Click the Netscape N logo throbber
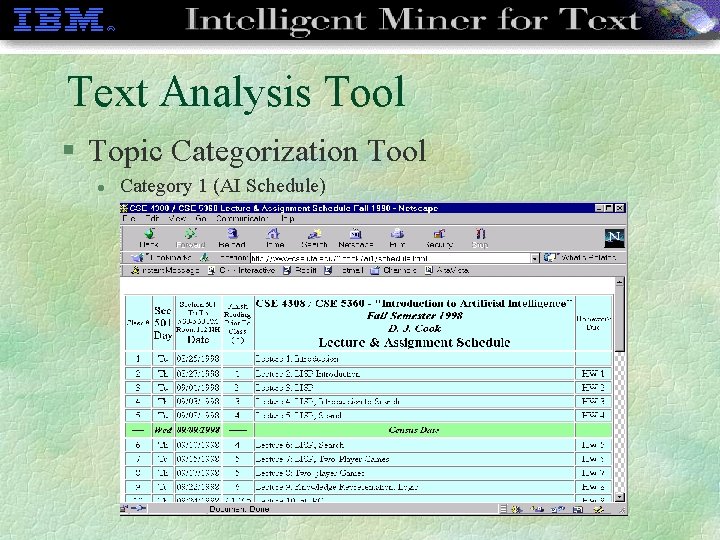The width and height of the screenshot is (720, 540). click(614, 238)
